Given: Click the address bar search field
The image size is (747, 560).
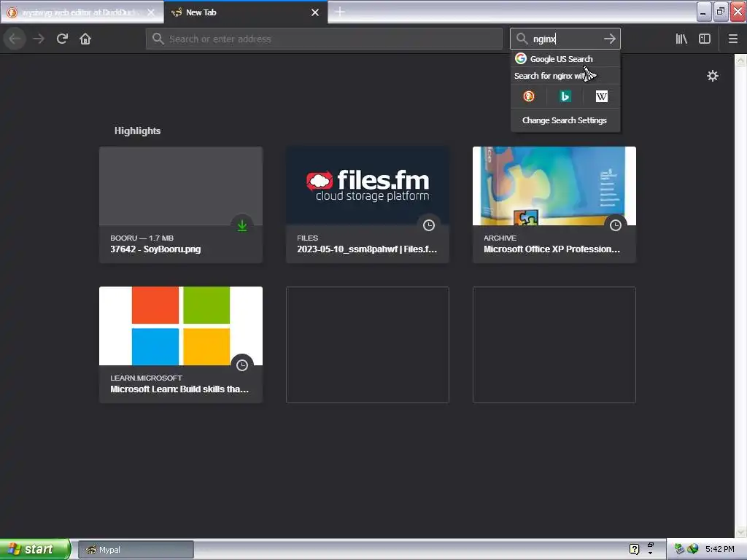Looking at the screenshot, I should pos(324,39).
